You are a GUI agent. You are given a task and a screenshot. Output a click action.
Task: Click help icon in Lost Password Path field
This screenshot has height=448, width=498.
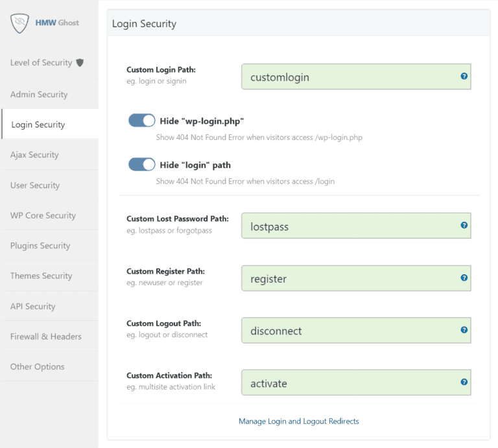tap(464, 225)
